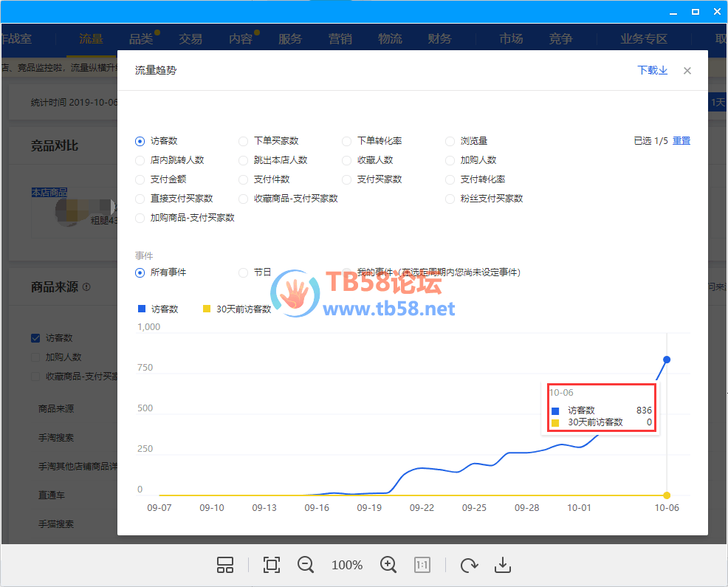Screen dimensions: 728x587
Task: Zoom out using the magnifier minus icon
Action: point(306,565)
